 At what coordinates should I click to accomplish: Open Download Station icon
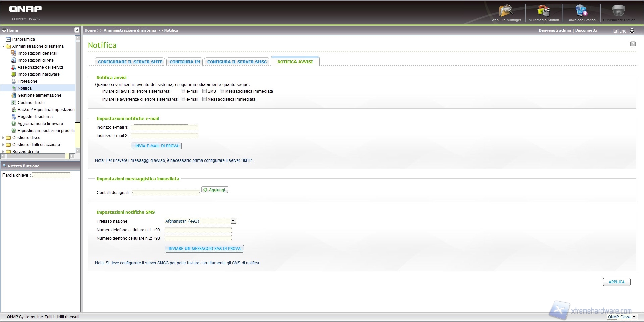581,11
